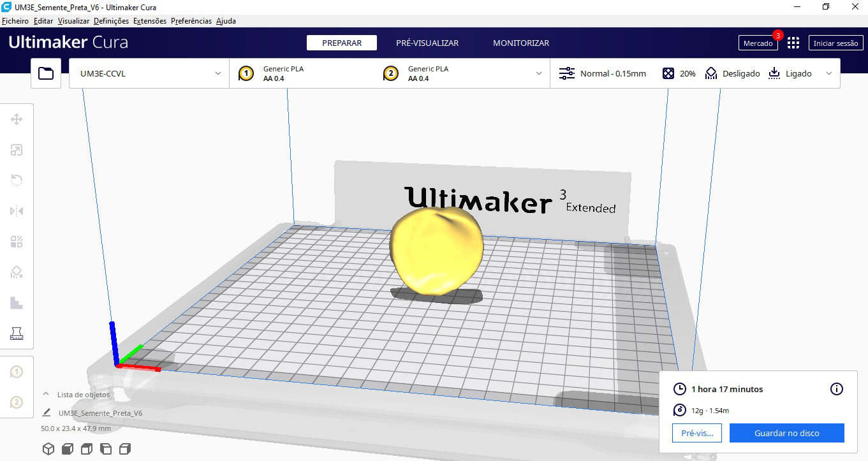
Task: Collapse the Lista de objetos expander
Action: click(x=46, y=394)
